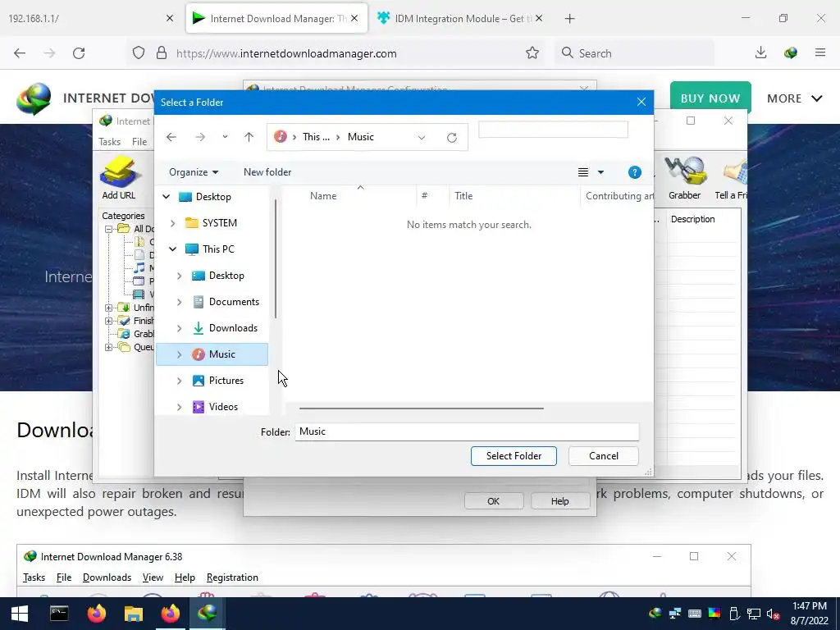This screenshot has width=840, height=630.
Task: Click site security lock icon
Action: point(162,53)
